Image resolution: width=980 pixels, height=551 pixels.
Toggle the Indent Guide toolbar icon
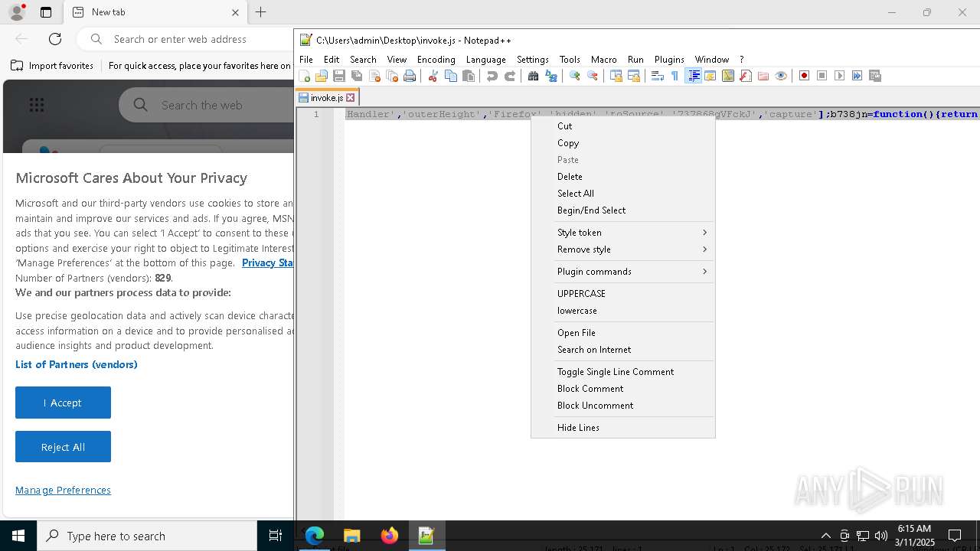693,76
